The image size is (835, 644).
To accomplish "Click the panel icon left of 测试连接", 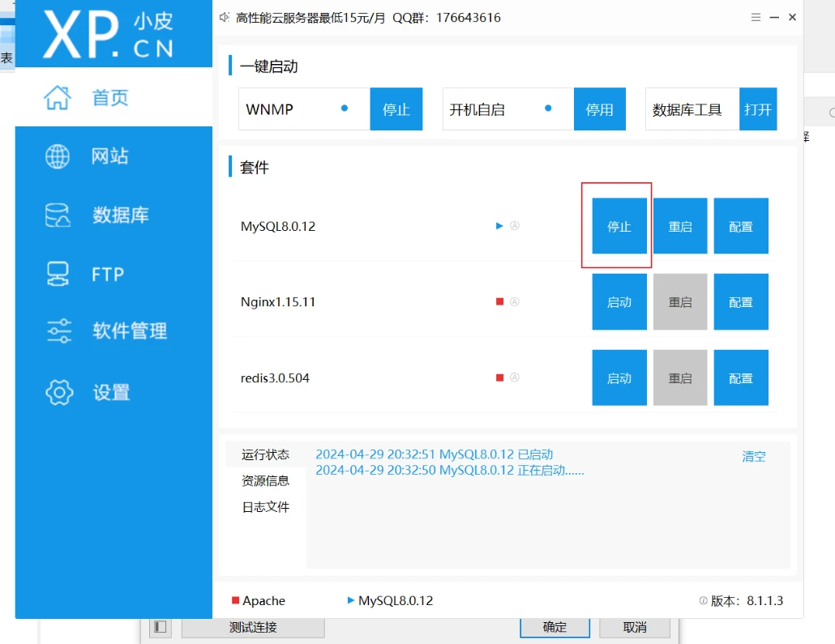I will [x=161, y=627].
